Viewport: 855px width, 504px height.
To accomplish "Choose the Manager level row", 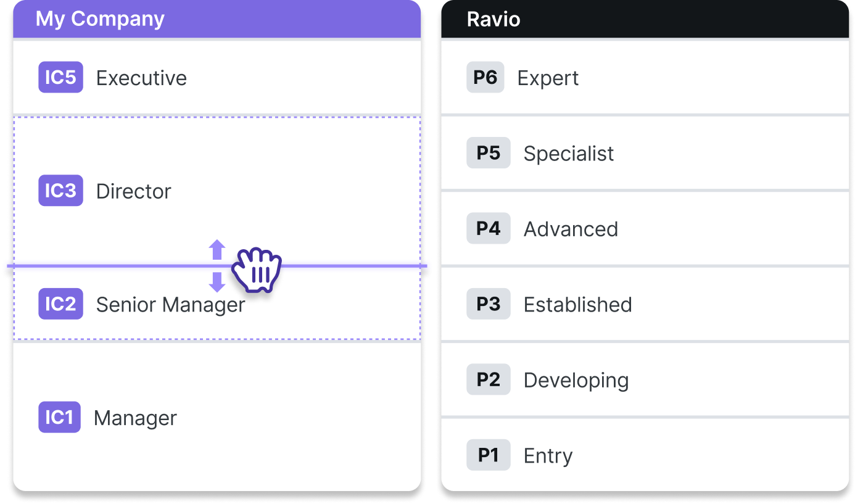I will [x=217, y=417].
